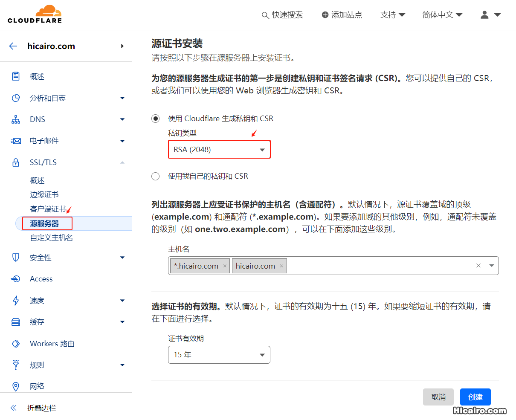This screenshot has height=420, width=516.
Task: Select 使用 Cloudflare 生成私钥和 CSR radio button
Action: (x=155, y=118)
